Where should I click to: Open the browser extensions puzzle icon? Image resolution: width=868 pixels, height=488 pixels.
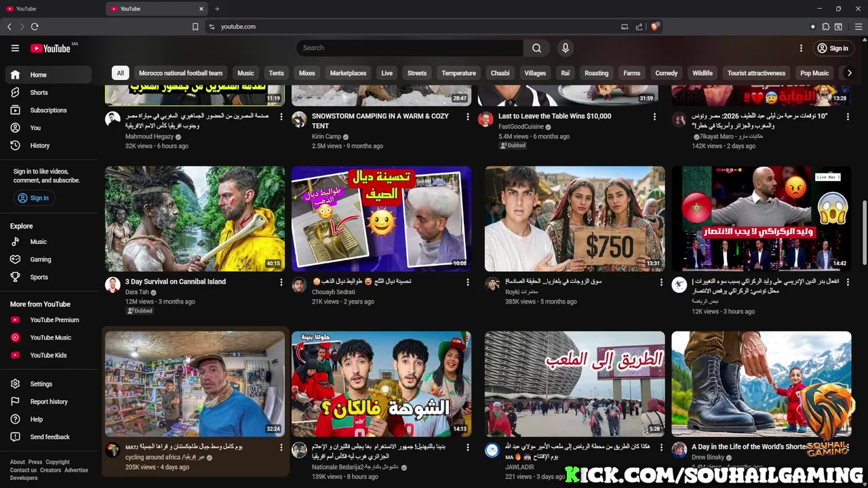click(825, 26)
